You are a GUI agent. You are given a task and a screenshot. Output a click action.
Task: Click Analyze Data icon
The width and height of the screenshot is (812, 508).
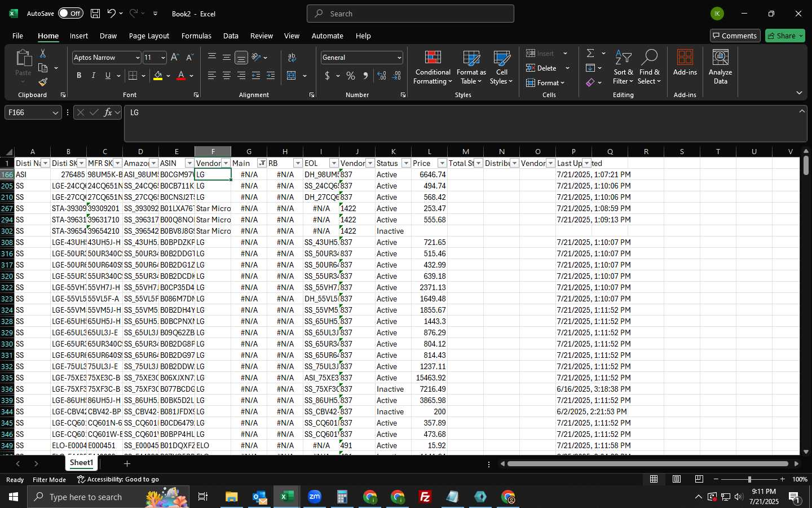pos(721,68)
